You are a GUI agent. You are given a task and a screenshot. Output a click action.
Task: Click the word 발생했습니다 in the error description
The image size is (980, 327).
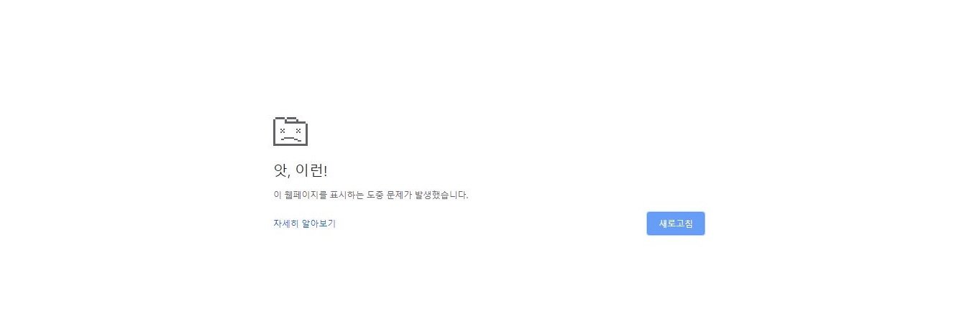441,195
